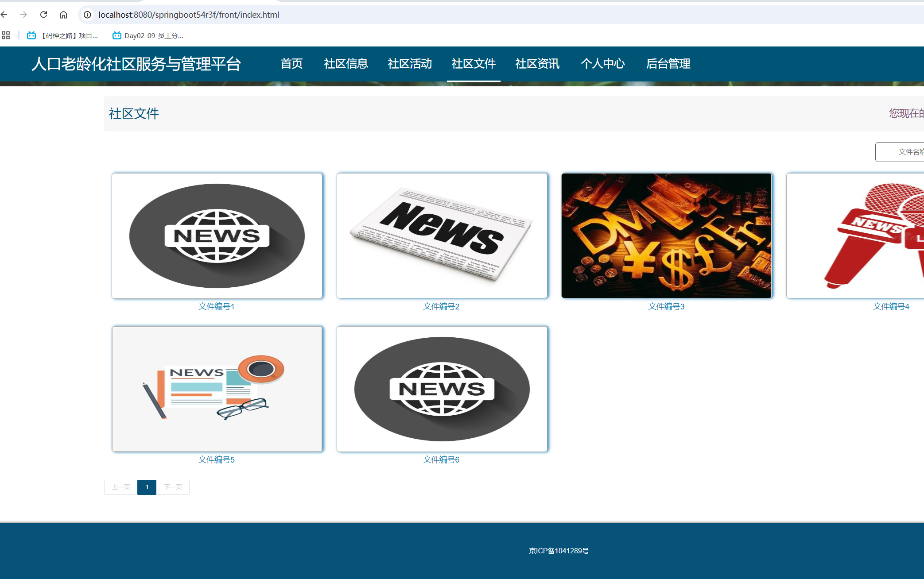Click the golden currency symbols thumbnail
Screen dimensions: 924x579
point(666,235)
